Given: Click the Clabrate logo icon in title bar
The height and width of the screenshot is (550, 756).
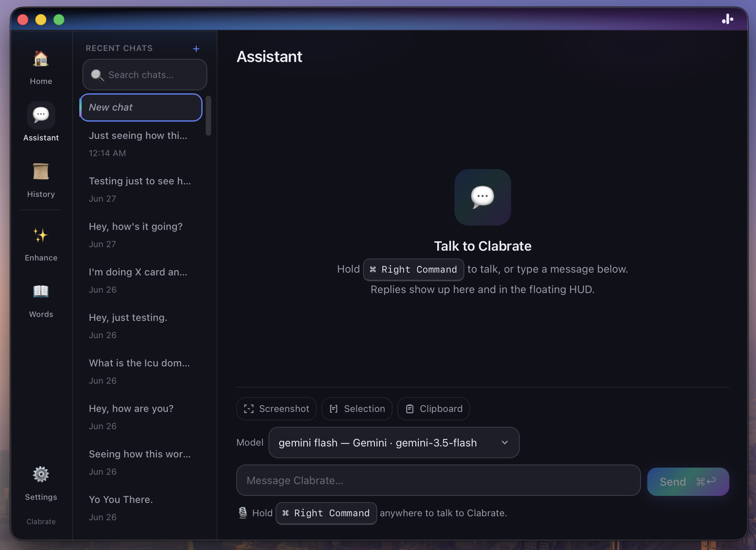Looking at the screenshot, I should (727, 19).
